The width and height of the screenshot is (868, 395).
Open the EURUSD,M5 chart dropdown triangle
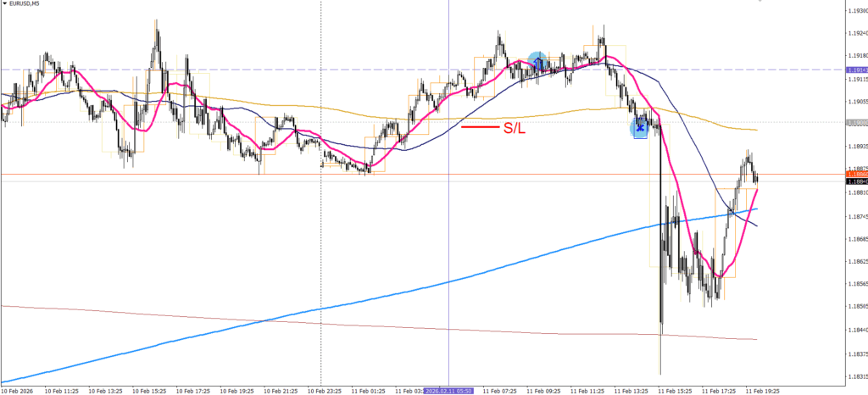5,6
